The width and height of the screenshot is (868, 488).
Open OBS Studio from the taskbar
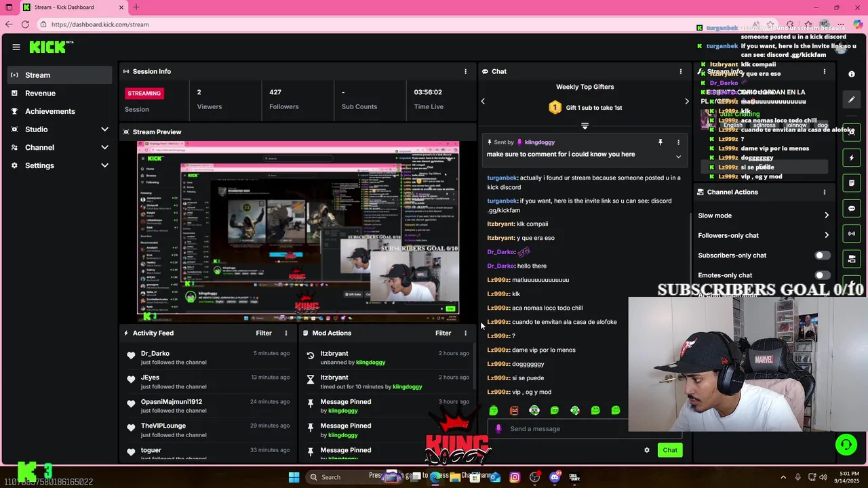click(x=534, y=477)
